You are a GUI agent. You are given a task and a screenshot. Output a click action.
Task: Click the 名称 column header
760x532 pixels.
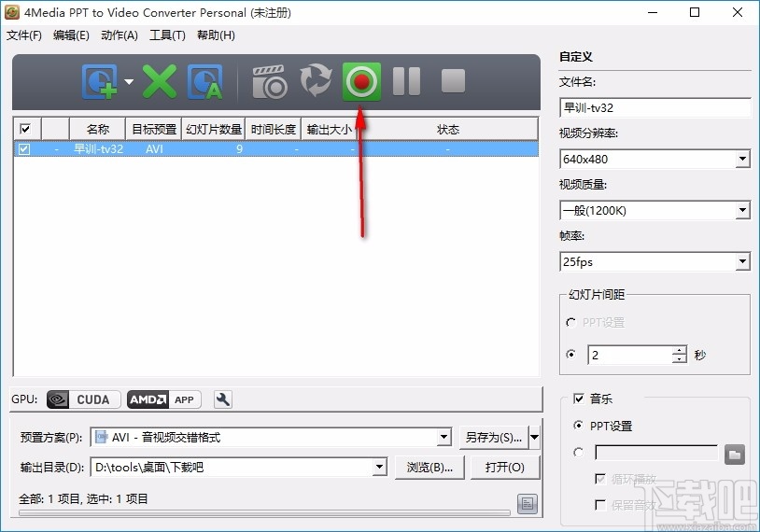(97, 130)
